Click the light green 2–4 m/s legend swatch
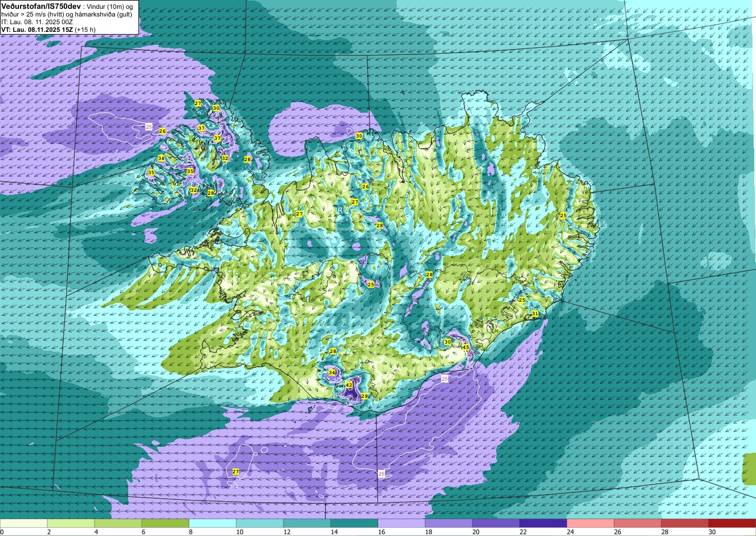Screen dimensions: 756x536 coord(71,523)
